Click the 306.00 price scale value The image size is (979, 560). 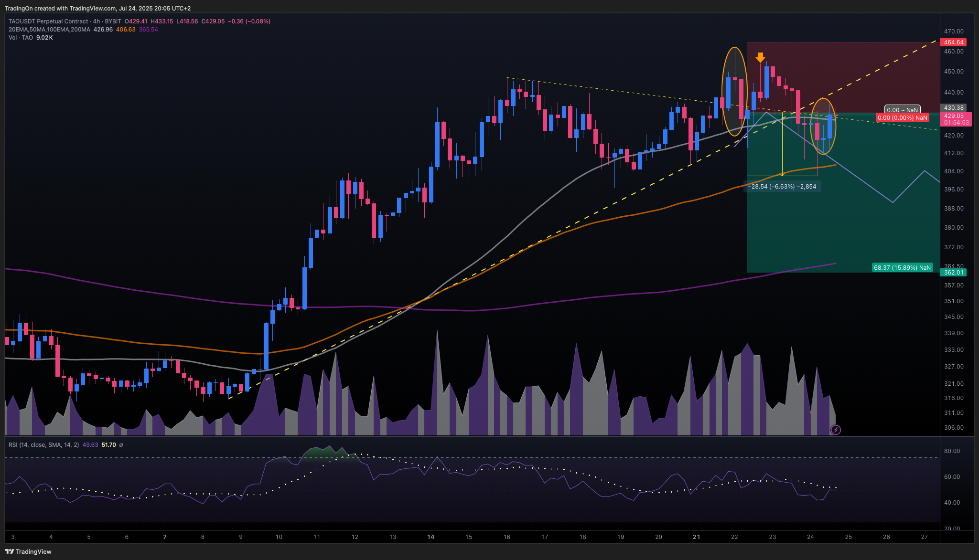pos(954,428)
